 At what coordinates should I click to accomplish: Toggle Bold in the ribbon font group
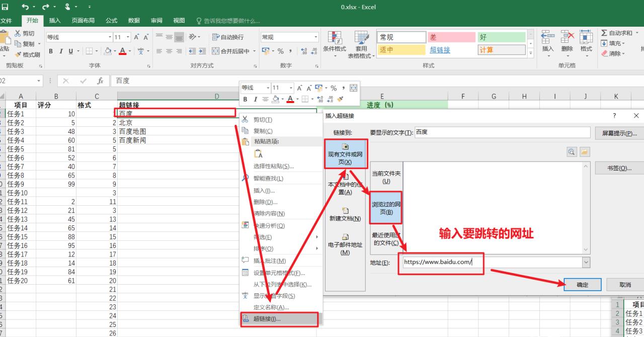[x=51, y=51]
